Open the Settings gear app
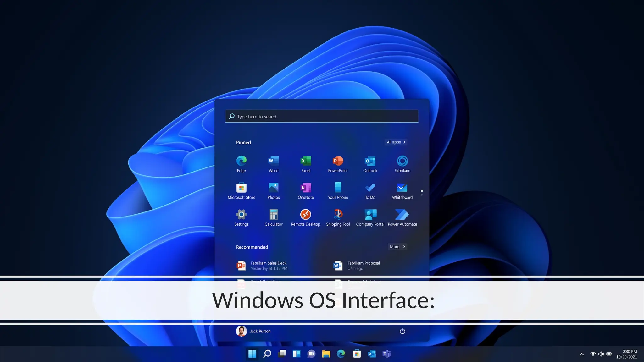The image size is (644, 362). (x=241, y=218)
